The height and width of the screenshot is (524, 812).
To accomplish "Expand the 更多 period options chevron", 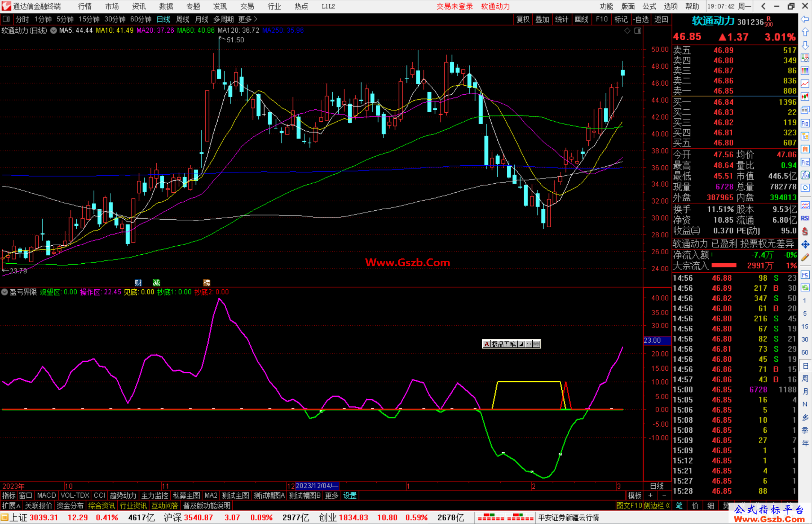I will click(256, 19).
